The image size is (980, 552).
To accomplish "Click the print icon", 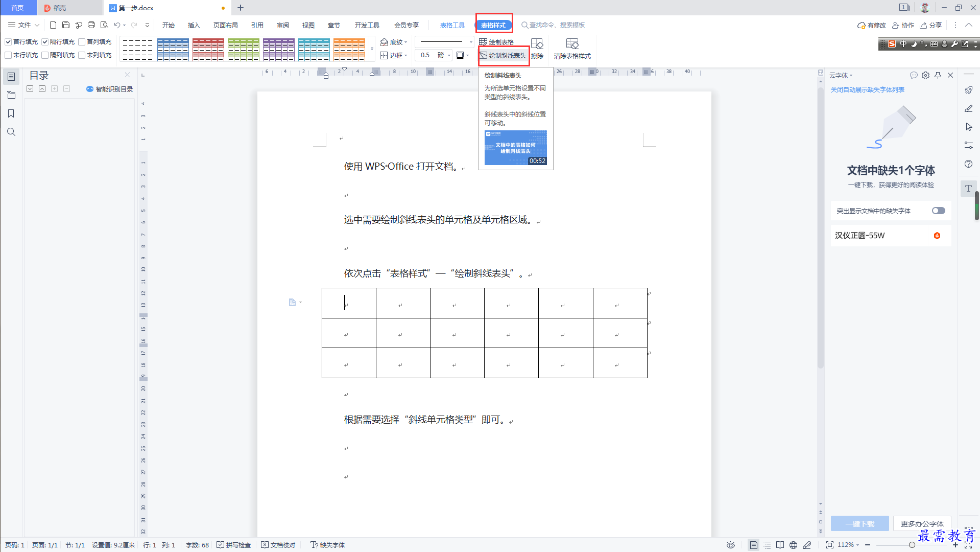I will [x=91, y=25].
